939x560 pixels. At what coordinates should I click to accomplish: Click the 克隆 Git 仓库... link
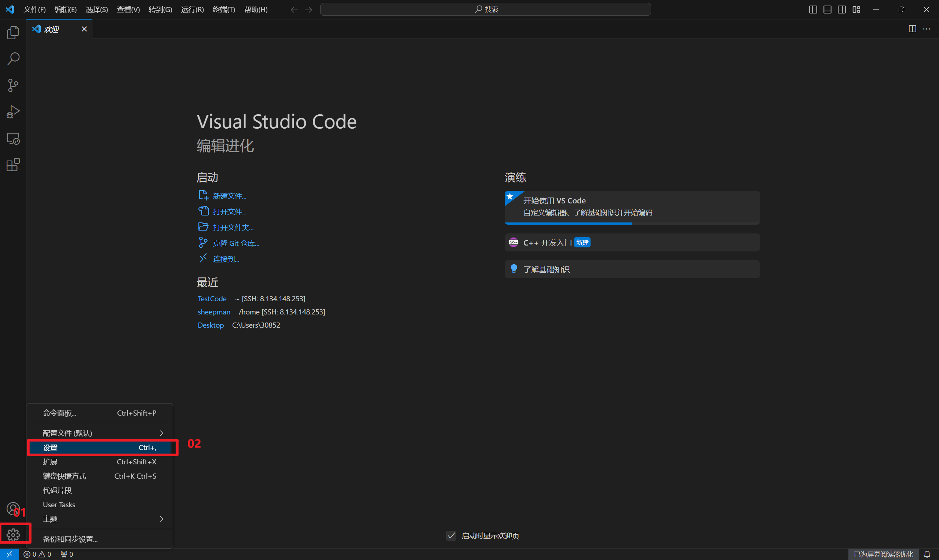(236, 243)
